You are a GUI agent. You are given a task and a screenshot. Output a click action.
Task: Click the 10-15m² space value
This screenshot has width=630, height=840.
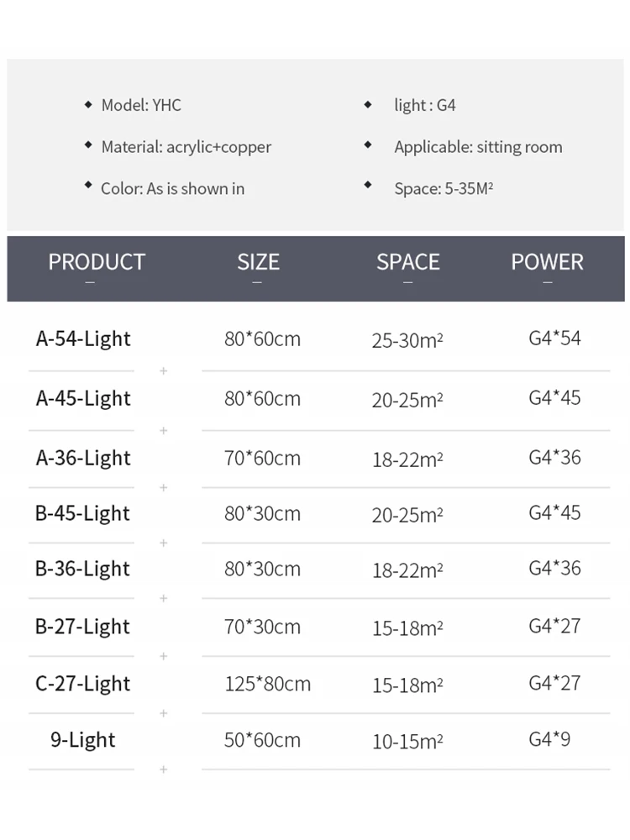[407, 742]
